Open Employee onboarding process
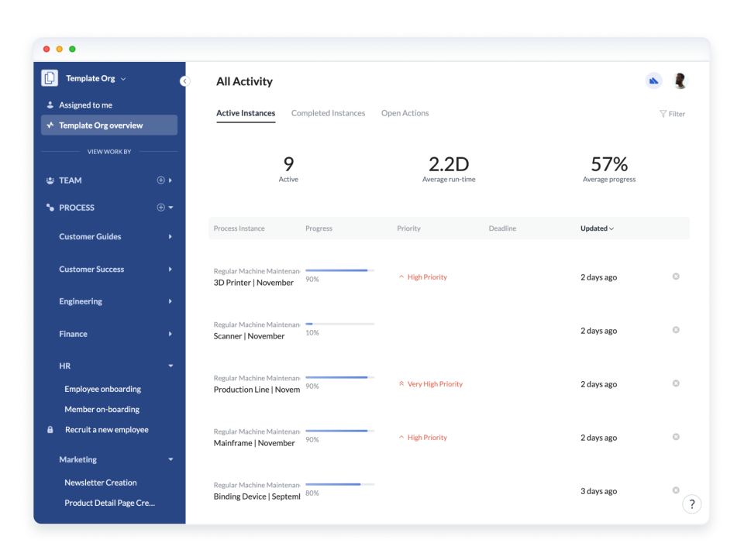Image resolution: width=744 pixels, height=560 pixels. [102, 389]
